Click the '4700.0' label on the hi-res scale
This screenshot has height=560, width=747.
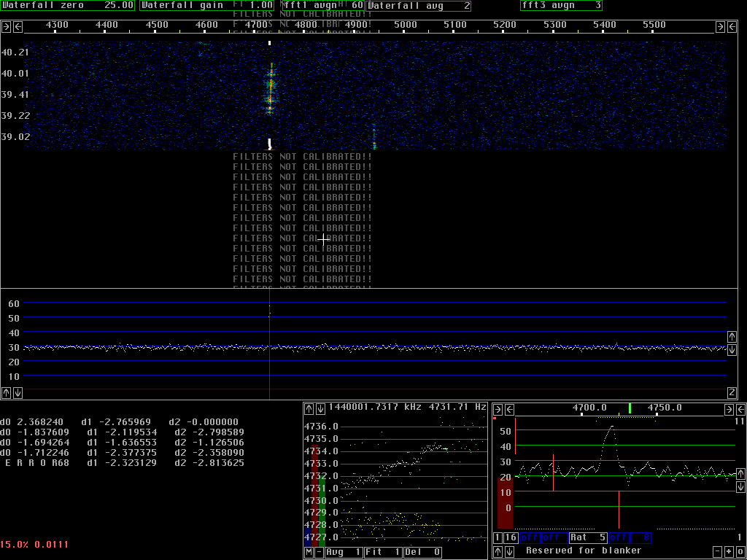pos(589,408)
